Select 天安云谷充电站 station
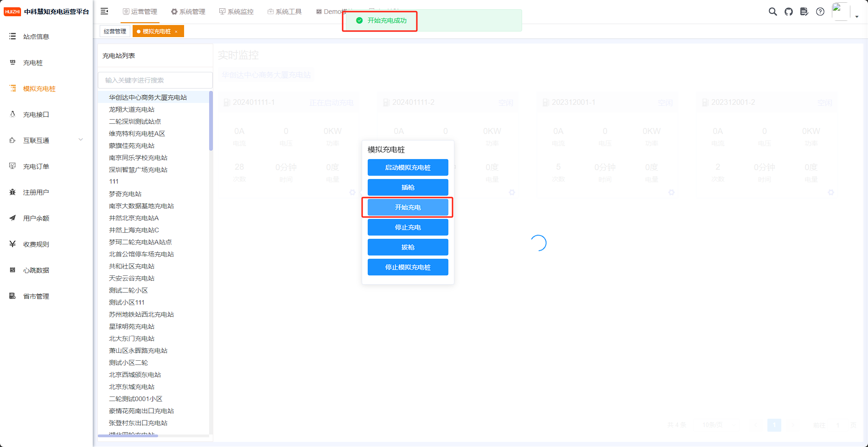 pyautogui.click(x=132, y=278)
